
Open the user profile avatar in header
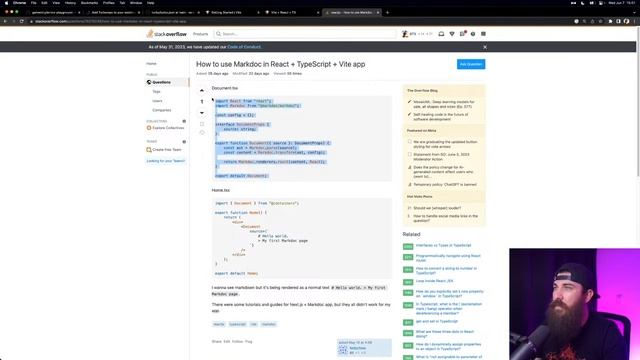coord(405,34)
